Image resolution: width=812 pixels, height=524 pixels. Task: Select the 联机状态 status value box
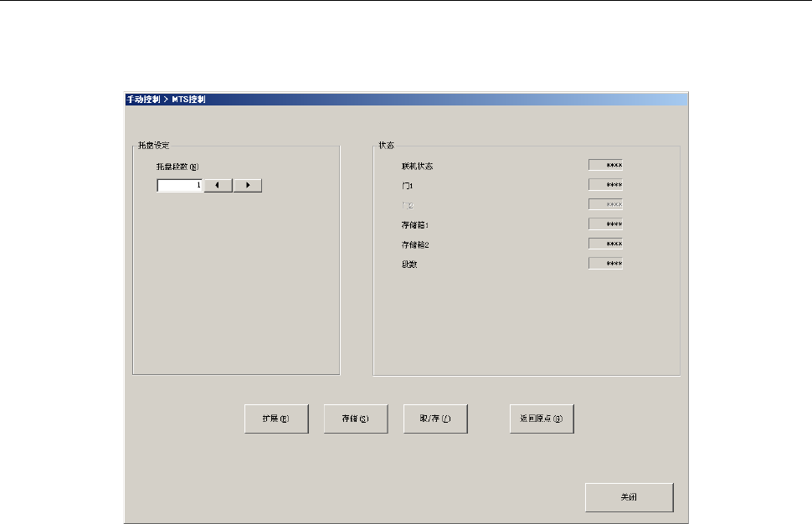click(605, 165)
